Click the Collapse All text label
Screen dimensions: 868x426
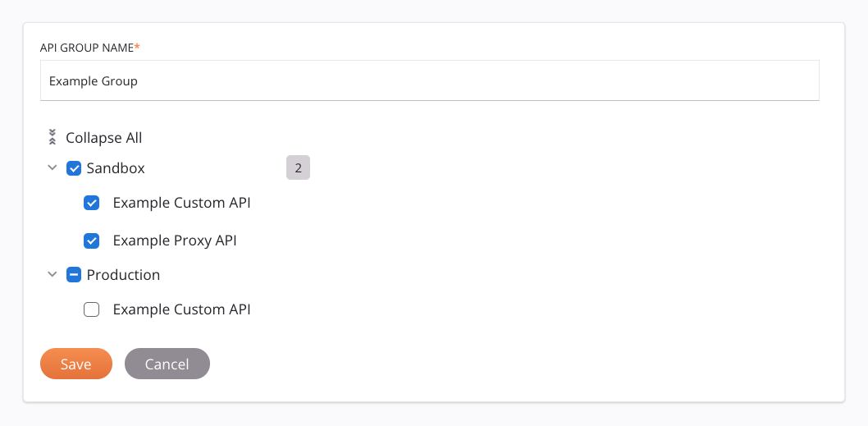point(104,138)
